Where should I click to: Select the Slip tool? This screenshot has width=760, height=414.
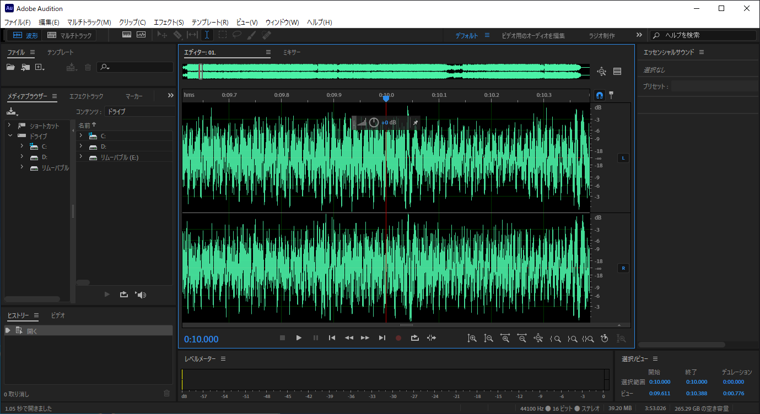(192, 35)
